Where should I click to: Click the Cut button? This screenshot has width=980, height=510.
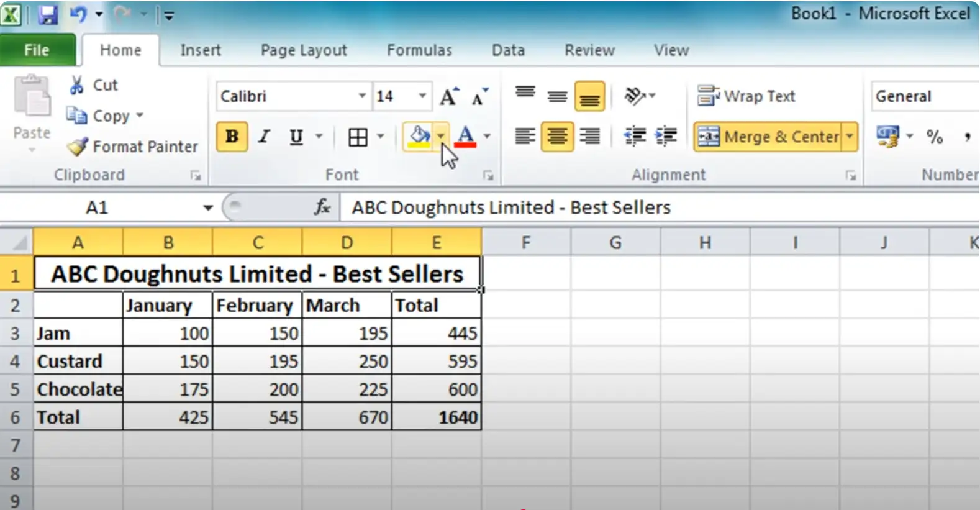click(94, 85)
